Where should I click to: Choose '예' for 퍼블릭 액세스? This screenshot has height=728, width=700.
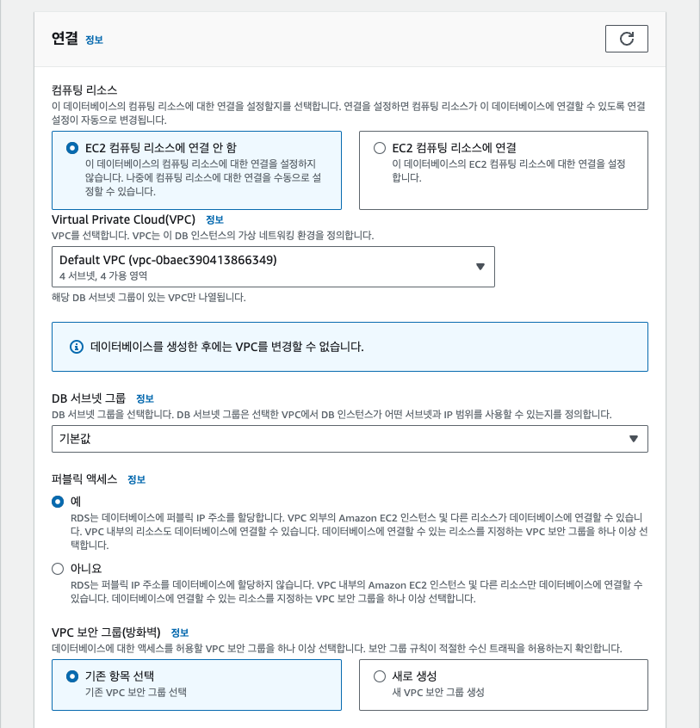pos(58,502)
